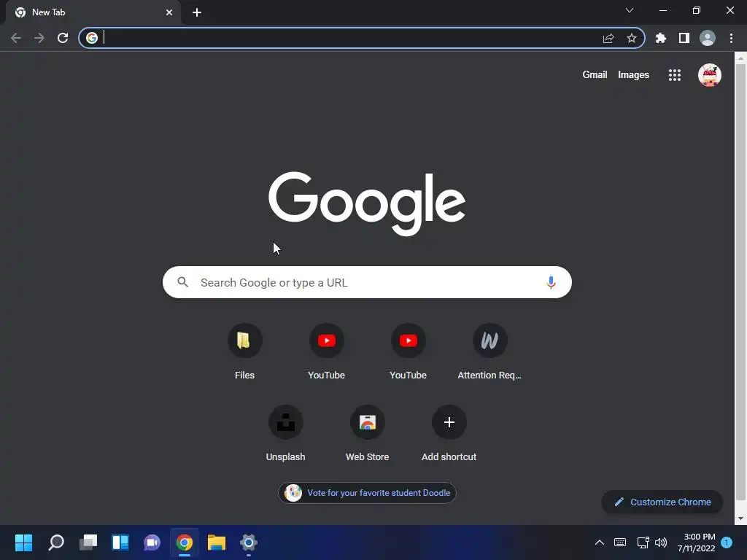Open the Attention Req... shortcut
Screen dimensions: 747x560
click(x=489, y=352)
